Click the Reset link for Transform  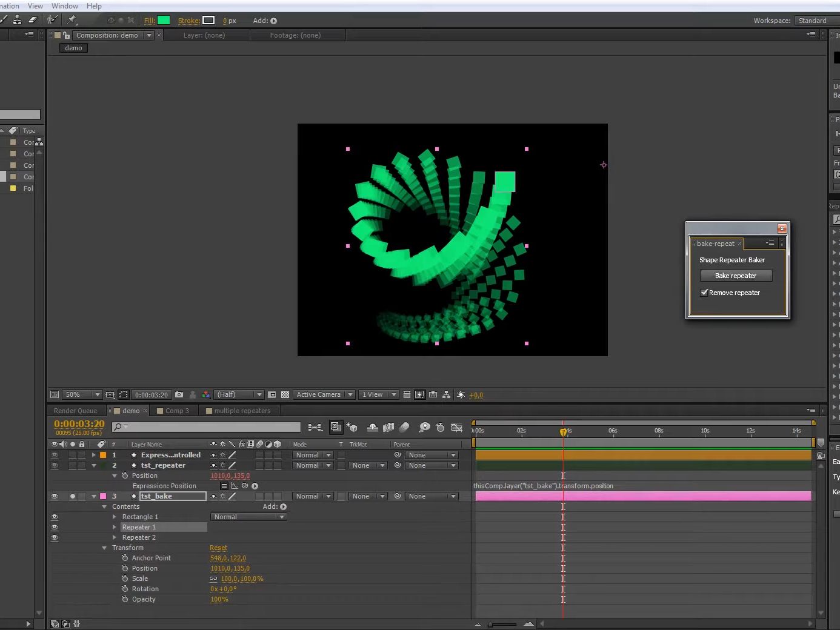click(218, 548)
